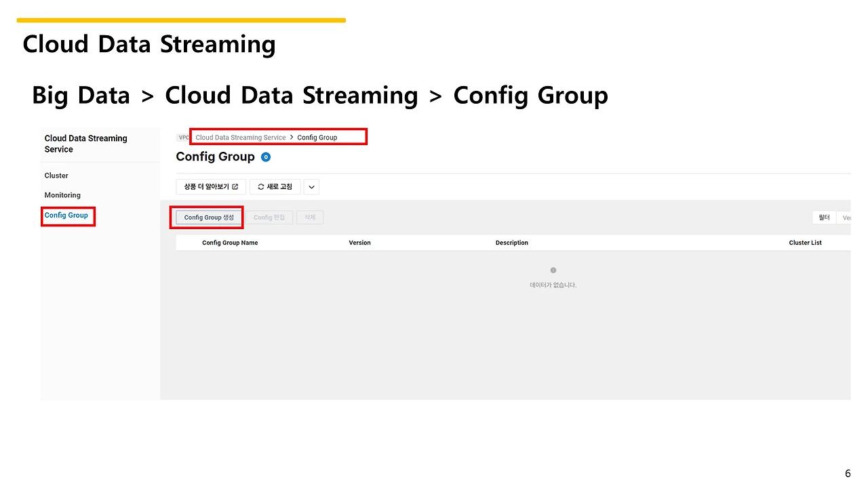Refresh the list with 새로 고침
The width and height of the screenshot is (868, 488).
(275, 187)
